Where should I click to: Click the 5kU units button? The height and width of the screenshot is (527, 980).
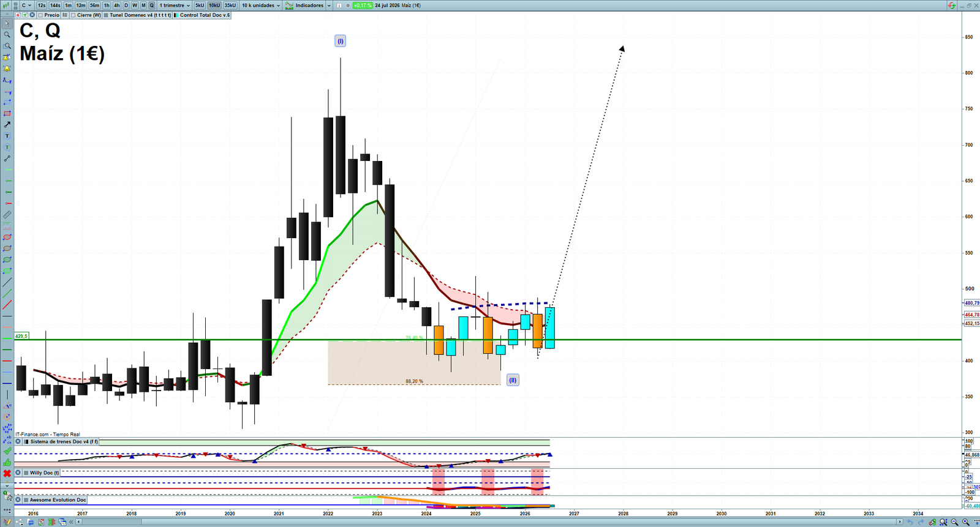[x=200, y=6]
